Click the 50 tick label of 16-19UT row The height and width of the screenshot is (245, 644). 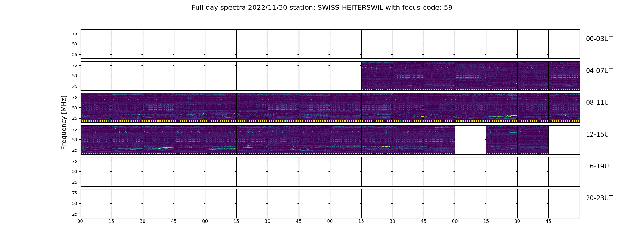75,171
